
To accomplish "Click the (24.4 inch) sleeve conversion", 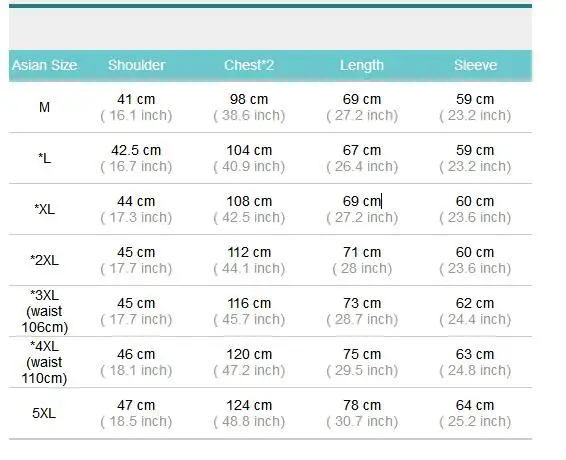I will point(475,320).
